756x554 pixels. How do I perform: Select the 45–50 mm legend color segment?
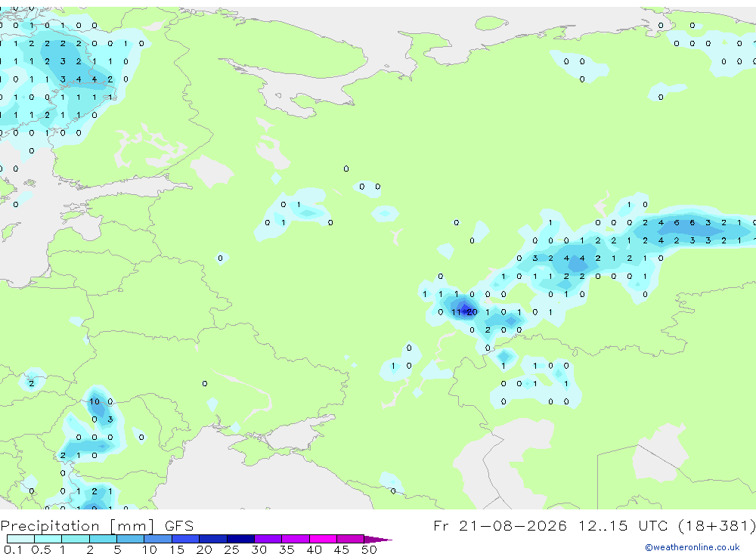(x=351, y=539)
